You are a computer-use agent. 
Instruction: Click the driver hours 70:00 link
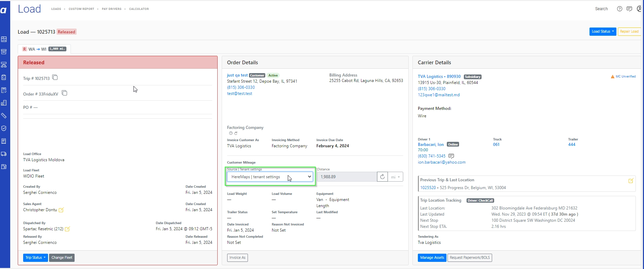pos(423,150)
